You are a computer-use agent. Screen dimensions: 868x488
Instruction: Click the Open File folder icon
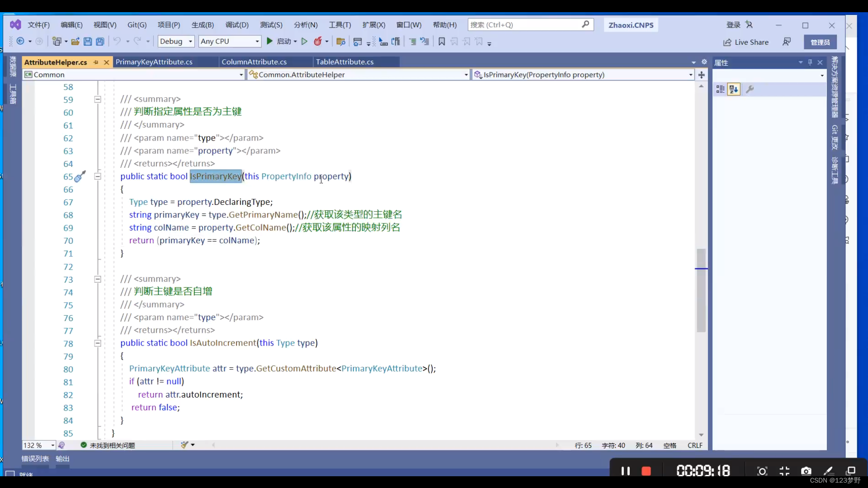coord(75,41)
